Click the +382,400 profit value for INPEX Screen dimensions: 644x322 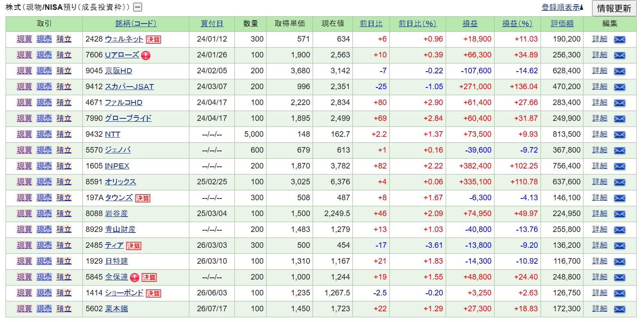point(475,166)
